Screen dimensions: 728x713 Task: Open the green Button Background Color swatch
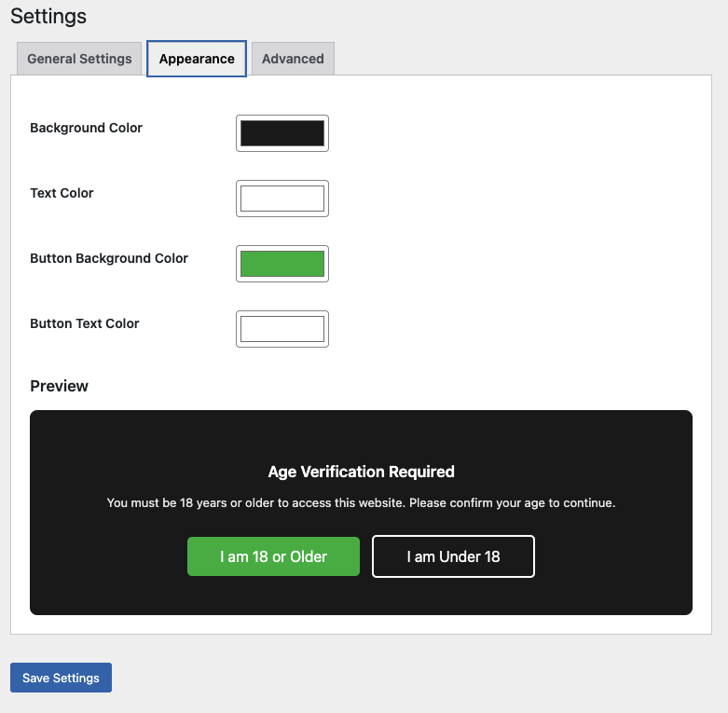point(282,264)
